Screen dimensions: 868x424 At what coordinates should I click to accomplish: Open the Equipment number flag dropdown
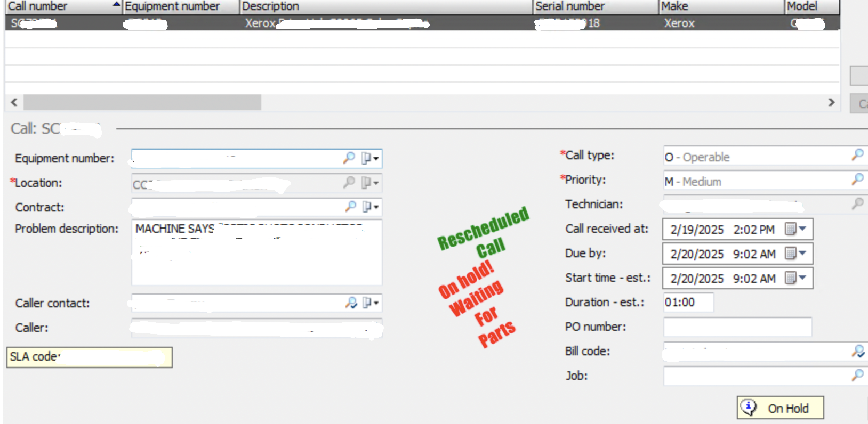(370, 158)
